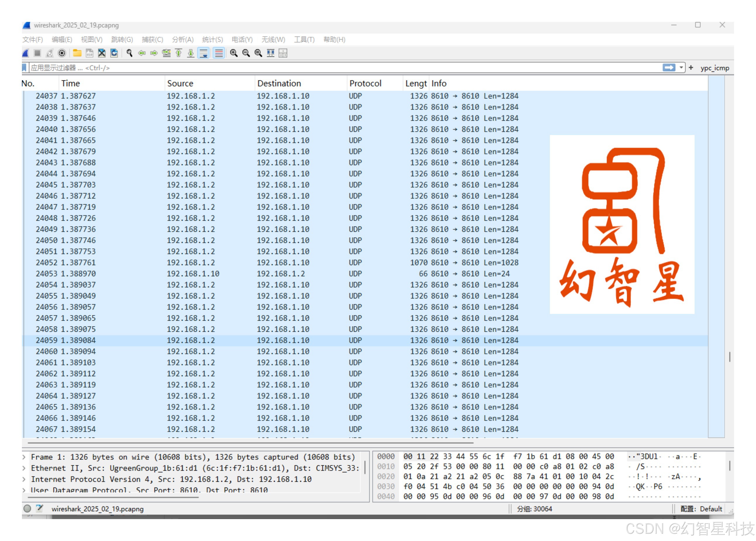Open the 分析(A) menu
The height and width of the screenshot is (541, 756).
(183, 40)
